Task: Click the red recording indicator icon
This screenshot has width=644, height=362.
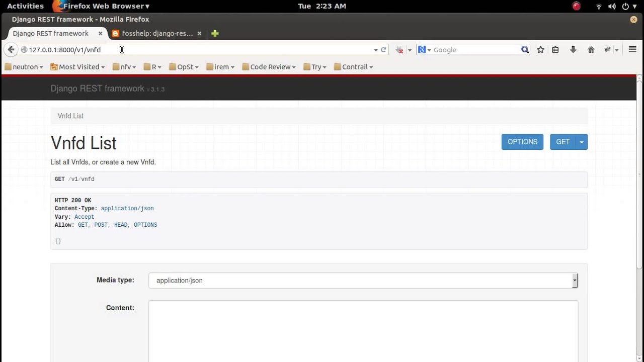Action: pos(577,6)
